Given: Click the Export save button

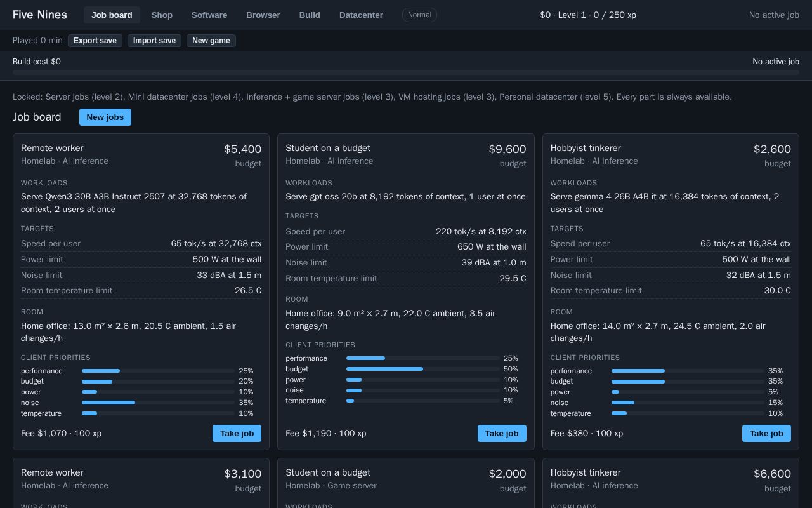Looking at the screenshot, I should coord(95,41).
